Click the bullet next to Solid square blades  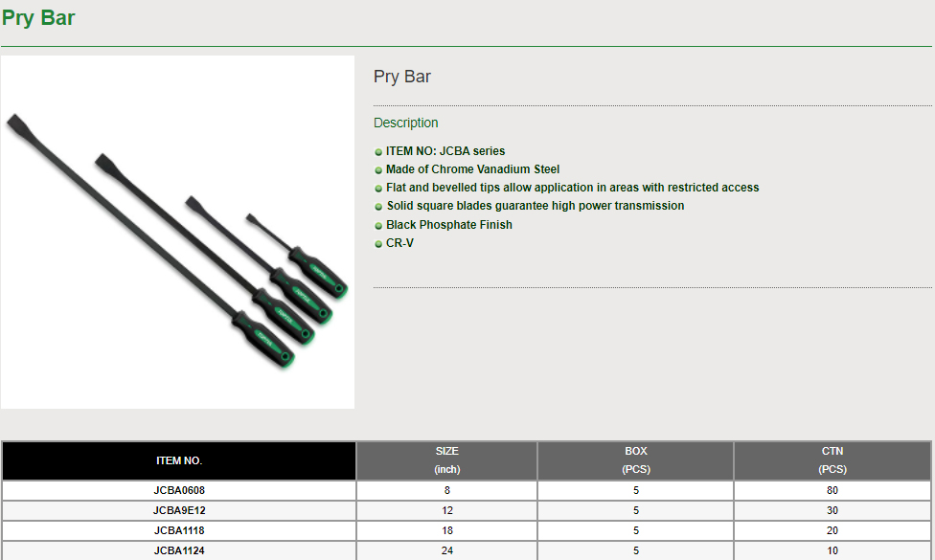click(x=379, y=207)
